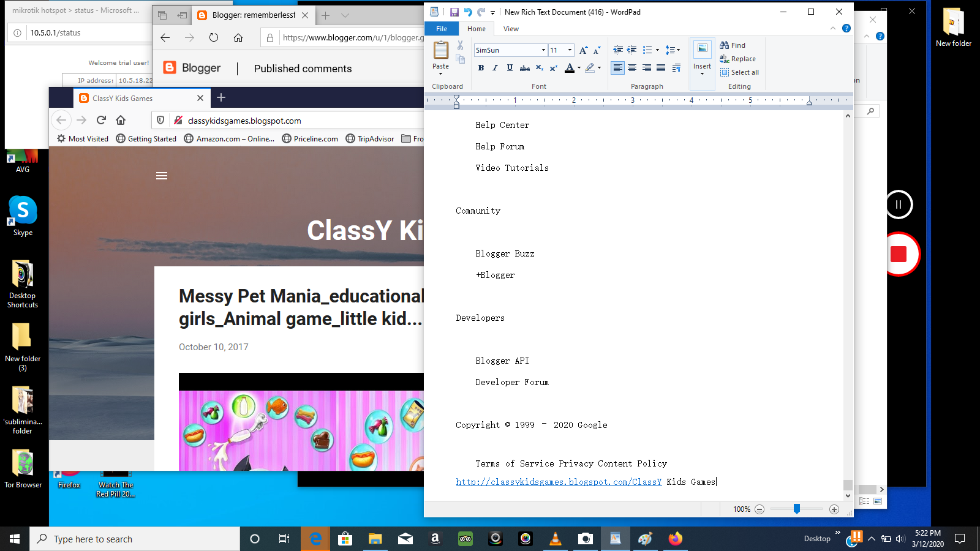Expand text highlight color options
Viewport: 980px width, 551px height.
click(599, 68)
